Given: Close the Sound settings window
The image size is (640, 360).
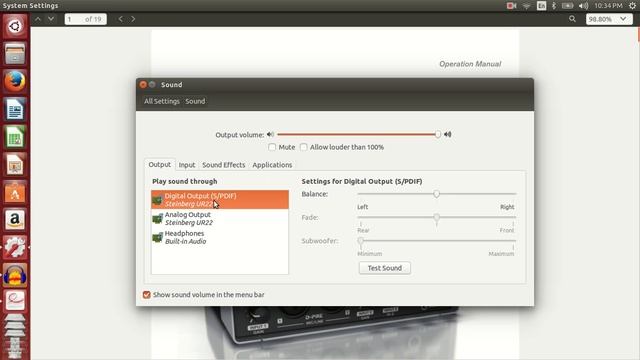Looking at the screenshot, I should coord(143,84).
